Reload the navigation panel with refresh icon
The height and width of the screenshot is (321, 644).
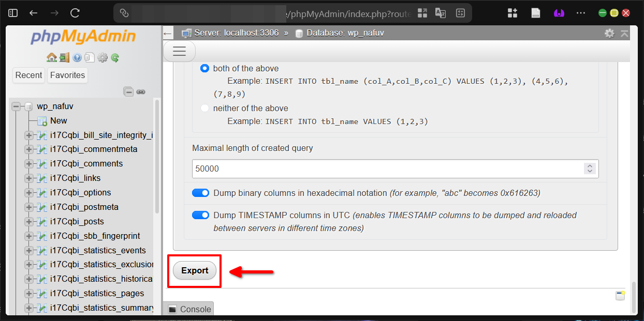(114, 58)
